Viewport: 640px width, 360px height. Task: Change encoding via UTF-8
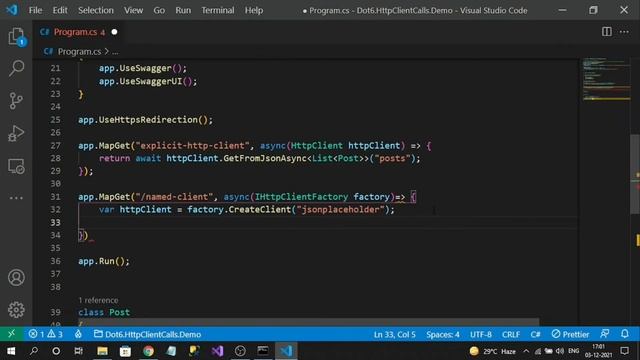pos(481,334)
